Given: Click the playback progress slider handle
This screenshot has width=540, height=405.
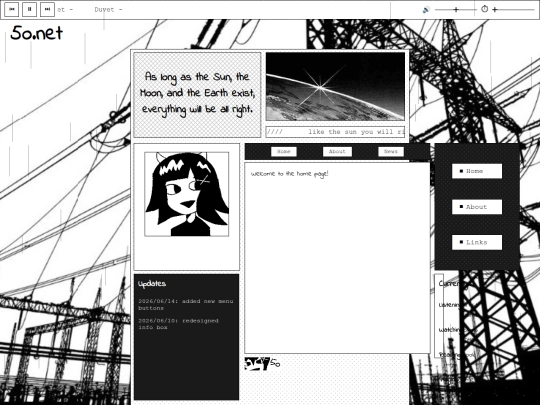Looking at the screenshot, I should tap(495, 10).
